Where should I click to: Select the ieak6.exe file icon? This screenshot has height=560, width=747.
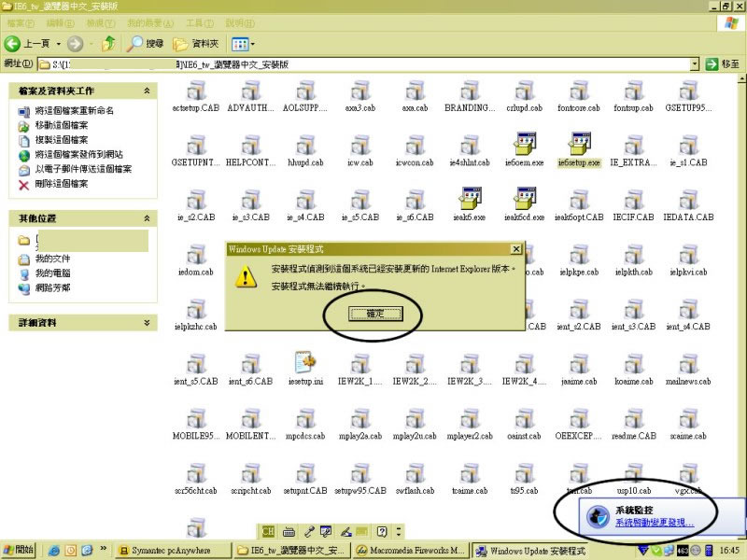[x=470, y=199]
